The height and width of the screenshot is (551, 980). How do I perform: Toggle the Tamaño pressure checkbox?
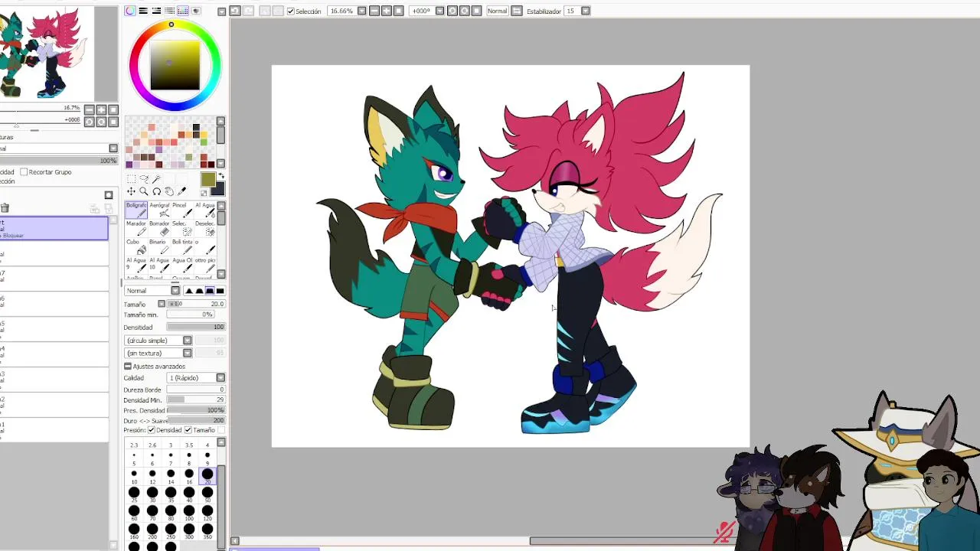(188, 430)
